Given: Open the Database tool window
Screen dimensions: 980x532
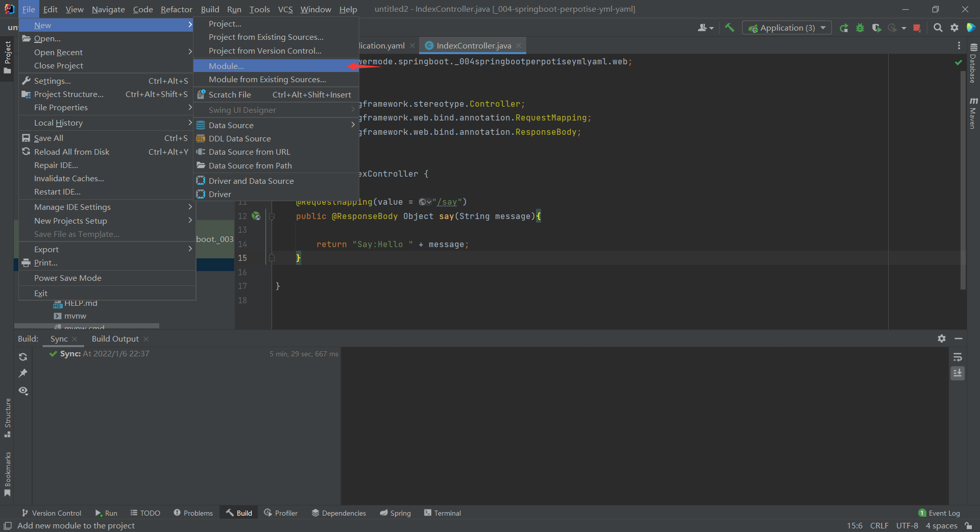Looking at the screenshot, I should point(973,63).
